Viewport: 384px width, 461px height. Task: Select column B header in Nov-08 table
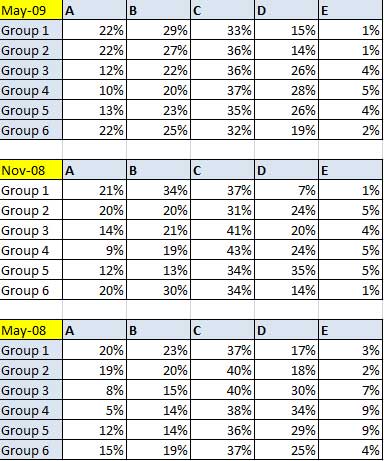[159, 170]
